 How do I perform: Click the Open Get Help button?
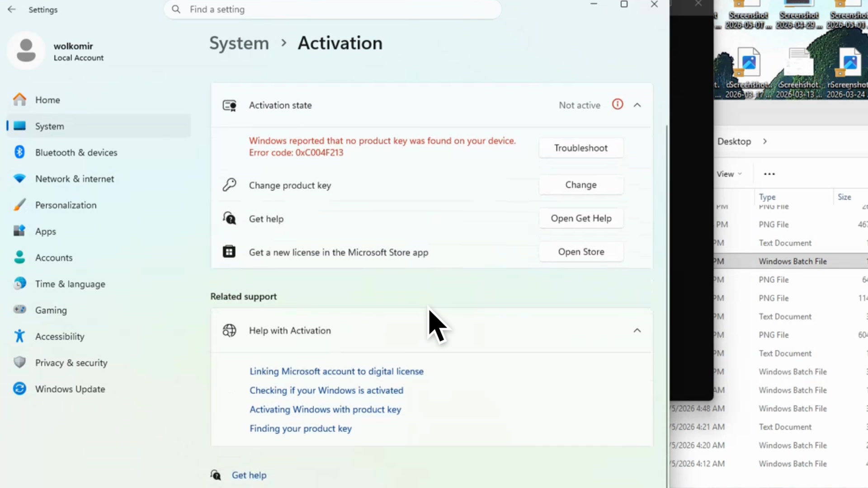pos(581,218)
